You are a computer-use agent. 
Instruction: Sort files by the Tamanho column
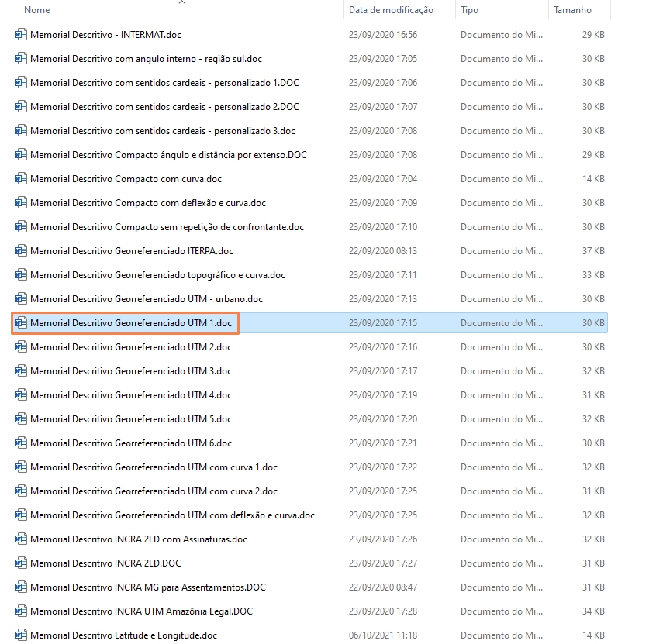(575, 10)
